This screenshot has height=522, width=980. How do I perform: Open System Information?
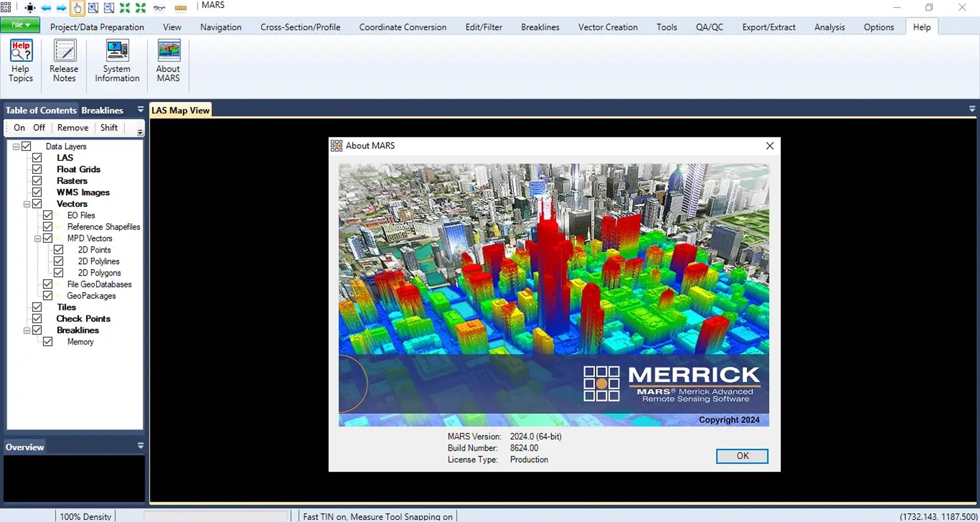[117, 61]
